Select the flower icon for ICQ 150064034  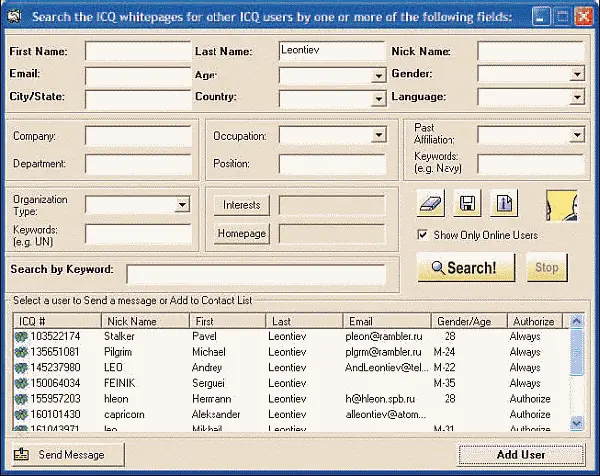pos(21,383)
